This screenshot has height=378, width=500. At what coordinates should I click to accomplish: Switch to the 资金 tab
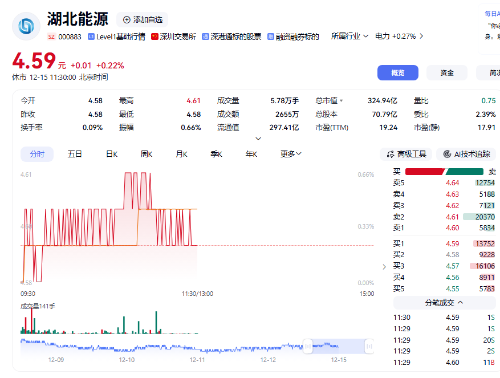coord(447,73)
